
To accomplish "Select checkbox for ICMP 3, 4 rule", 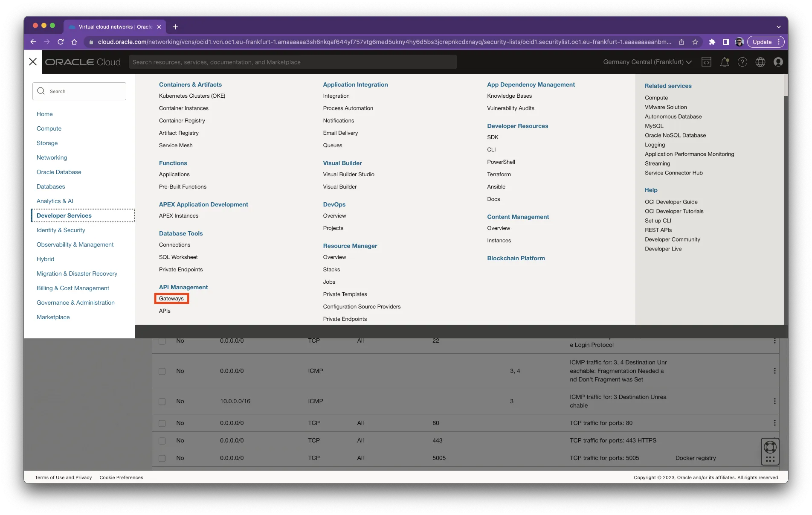I will 162,371.
